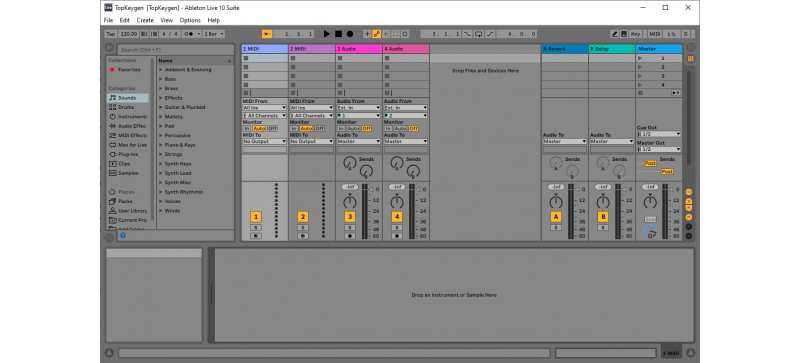
Task: Toggle the Follow playback button
Action: [267, 34]
